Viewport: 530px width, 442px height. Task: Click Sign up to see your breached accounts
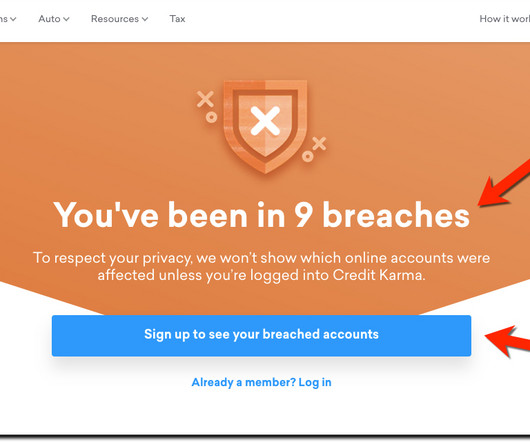pos(261,336)
